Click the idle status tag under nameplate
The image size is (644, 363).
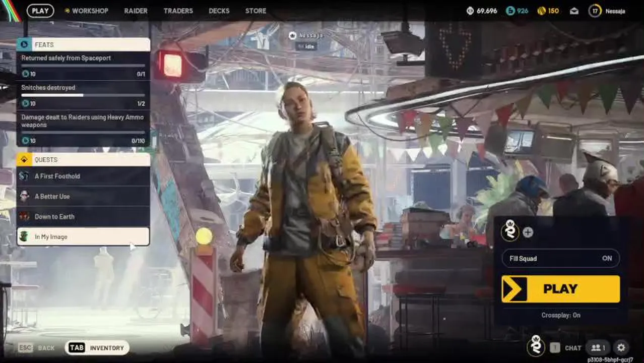[306, 46]
